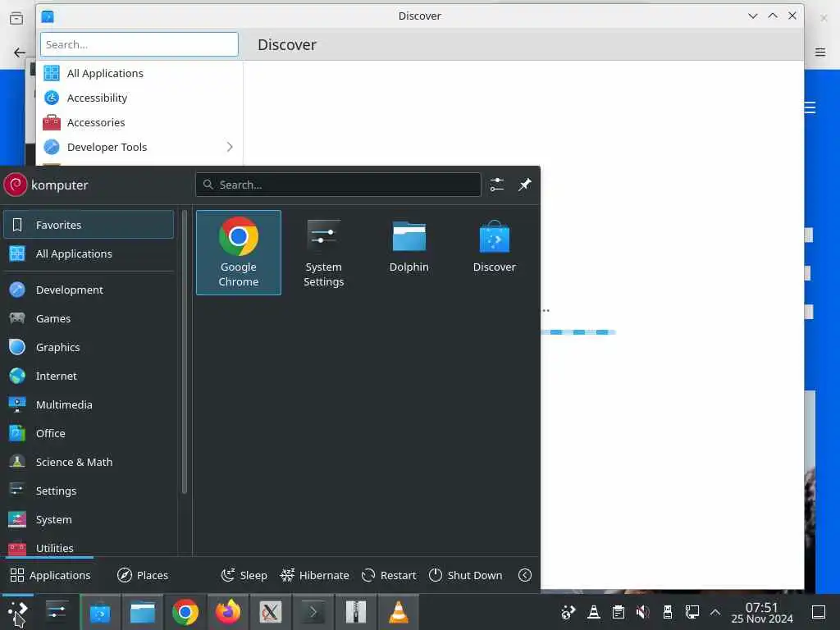Open the archive manager from taskbar
Screen dimensions: 840x630
pyautogui.click(x=356, y=612)
